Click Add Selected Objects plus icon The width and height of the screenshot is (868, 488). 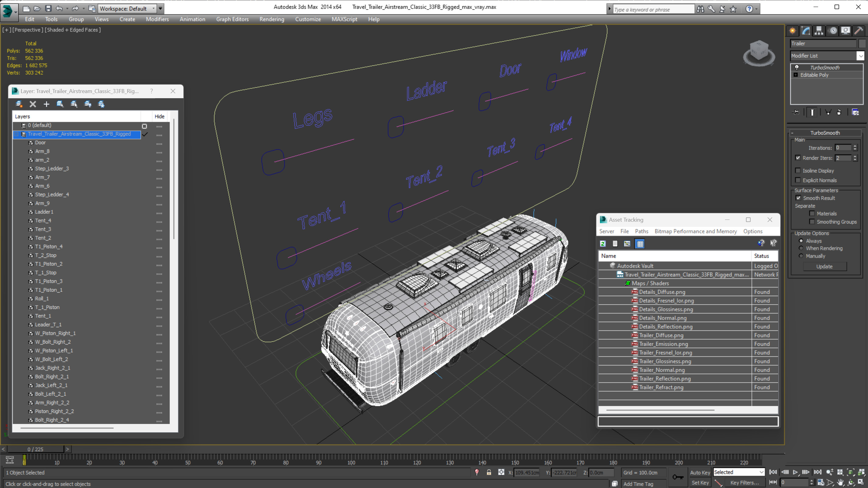tap(47, 104)
